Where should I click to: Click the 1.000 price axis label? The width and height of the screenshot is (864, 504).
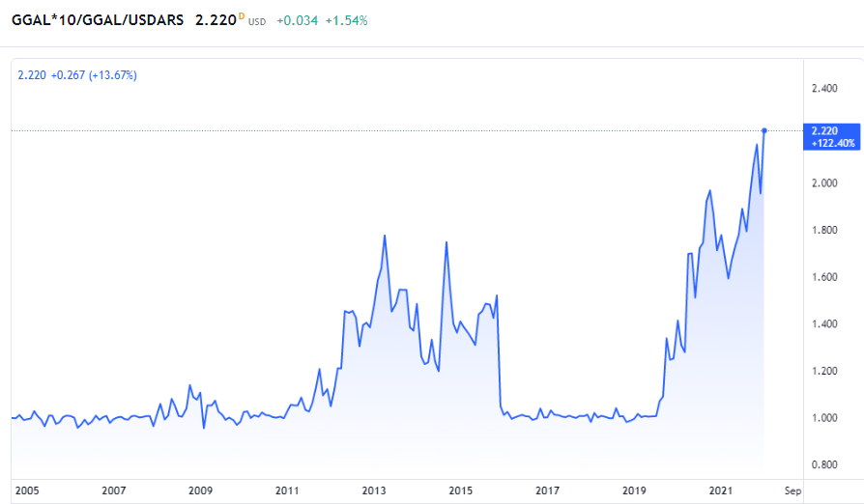[x=824, y=418]
